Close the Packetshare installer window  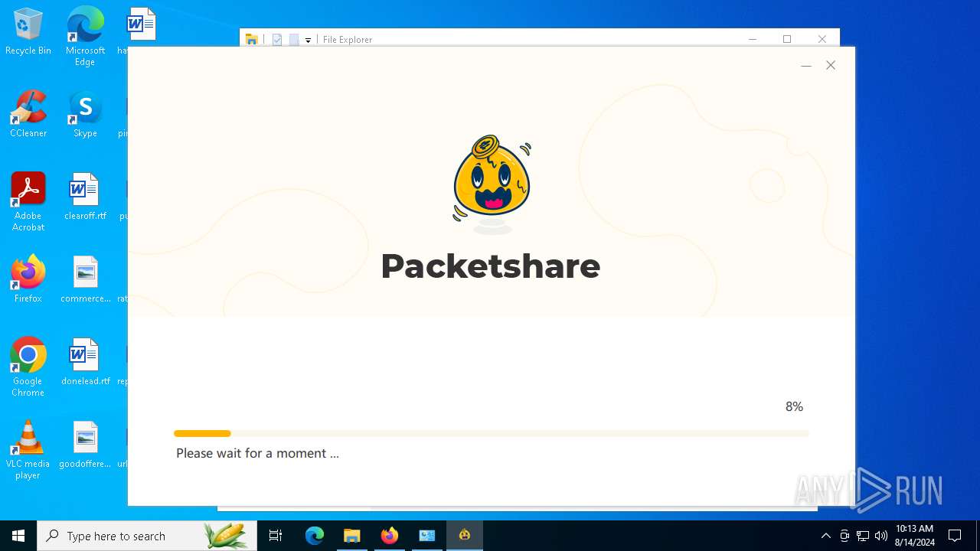click(831, 66)
